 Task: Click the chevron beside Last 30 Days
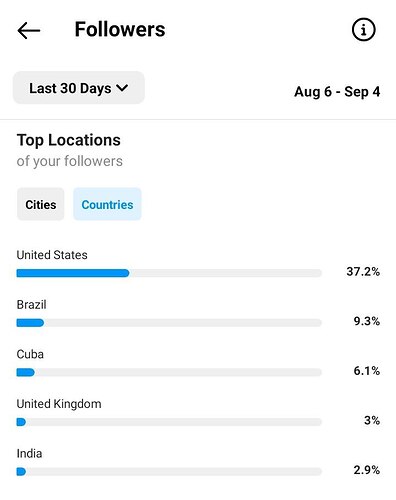click(122, 88)
